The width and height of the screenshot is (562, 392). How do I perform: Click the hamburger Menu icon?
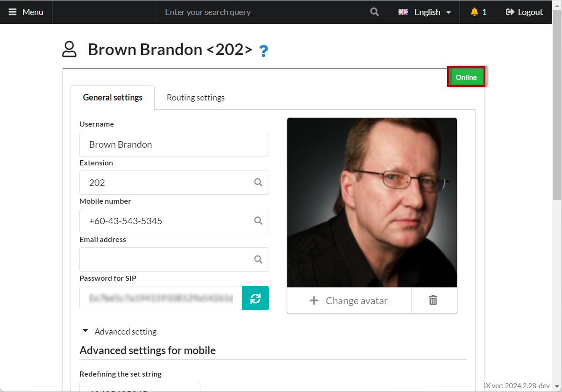13,12
